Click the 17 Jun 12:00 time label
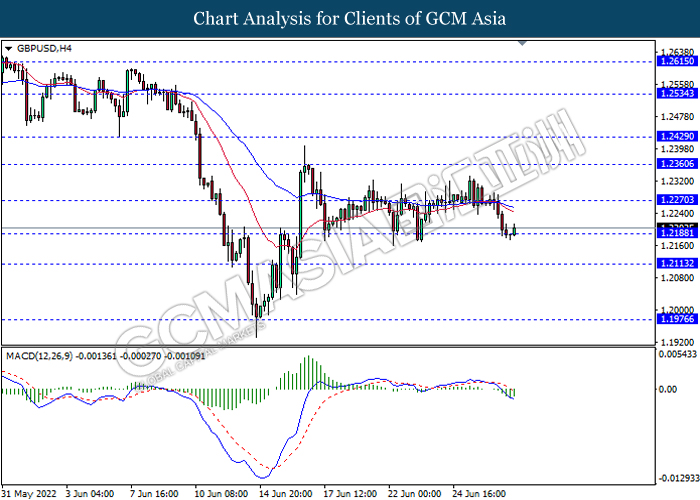 coord(350,493)
